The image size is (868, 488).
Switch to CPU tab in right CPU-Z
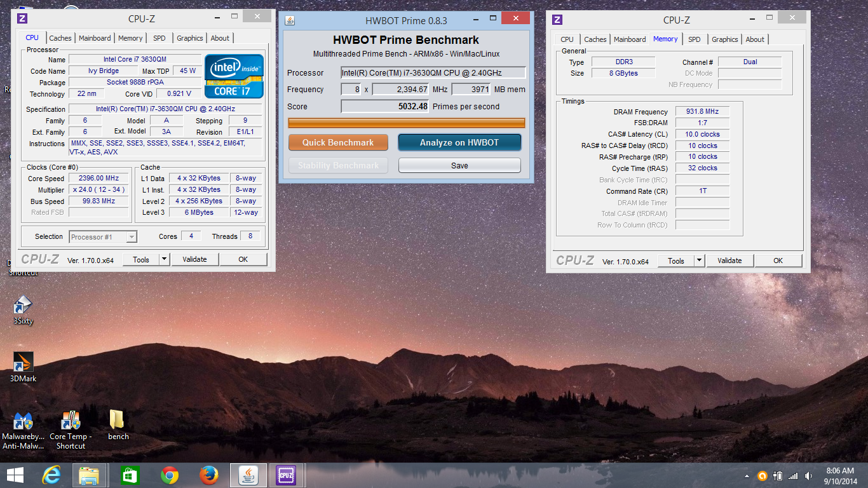point(567,39)
